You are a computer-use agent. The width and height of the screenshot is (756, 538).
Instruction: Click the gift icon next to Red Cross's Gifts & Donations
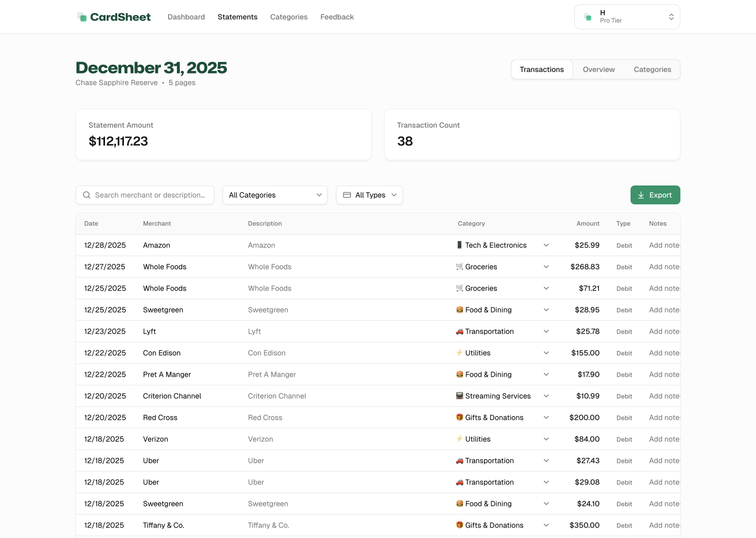tap(460, 417)
